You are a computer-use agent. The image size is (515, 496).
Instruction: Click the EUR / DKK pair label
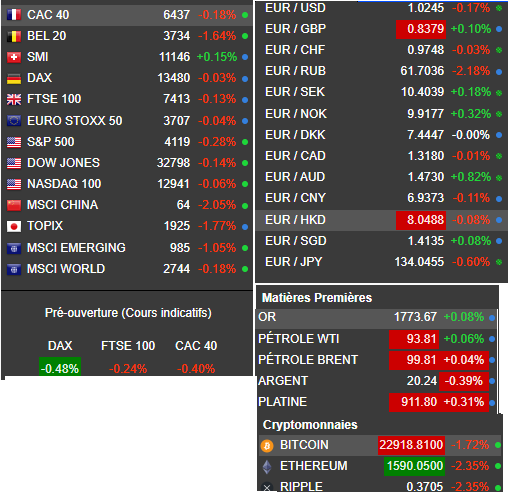click(295, 135)
